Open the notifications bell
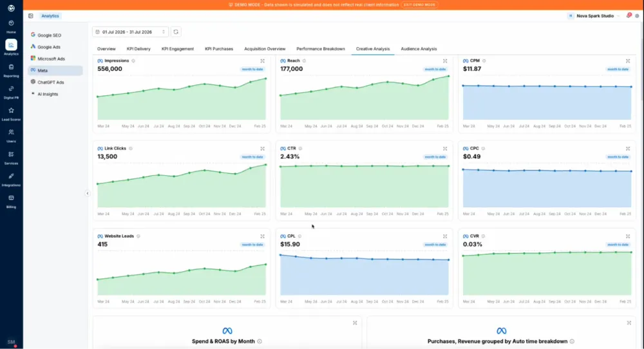Image resolution: width=644 pixels, height=349 pixels. (629, 15)
